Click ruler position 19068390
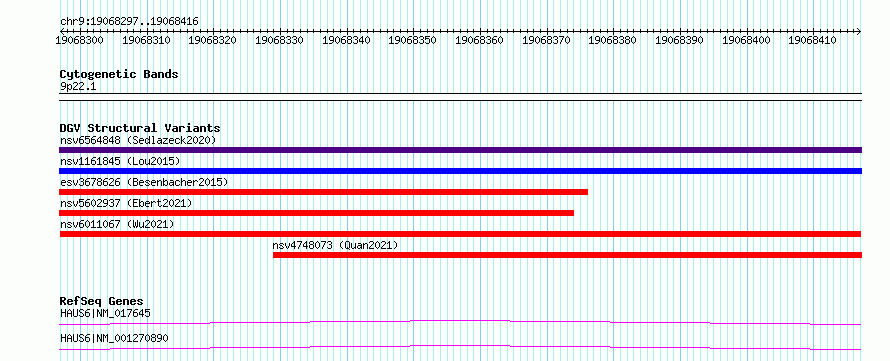 tap(679, 40)
